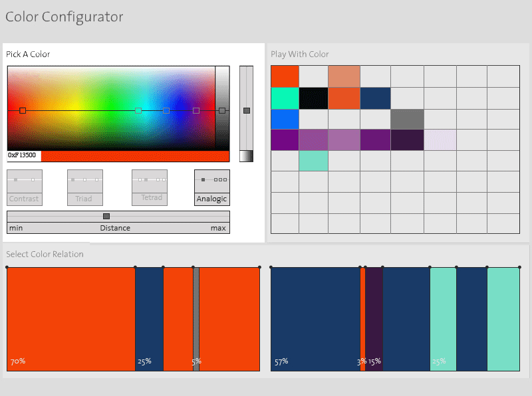The image size is (532, 396).
Task: Click the rightmost teal band in right relation
Action: (x=503, y=319)
